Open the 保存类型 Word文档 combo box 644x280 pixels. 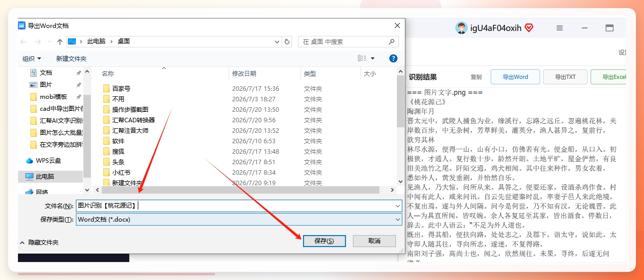tap(239, 219)
